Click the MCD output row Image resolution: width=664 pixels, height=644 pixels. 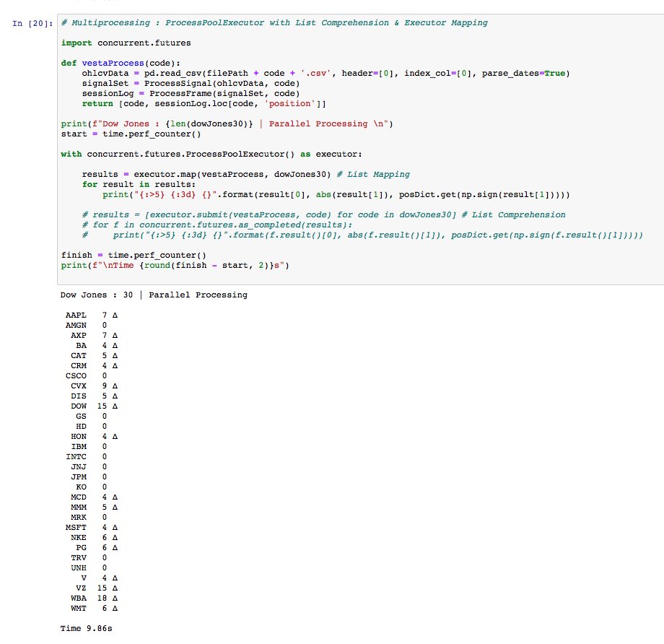[x=94, y=497]
